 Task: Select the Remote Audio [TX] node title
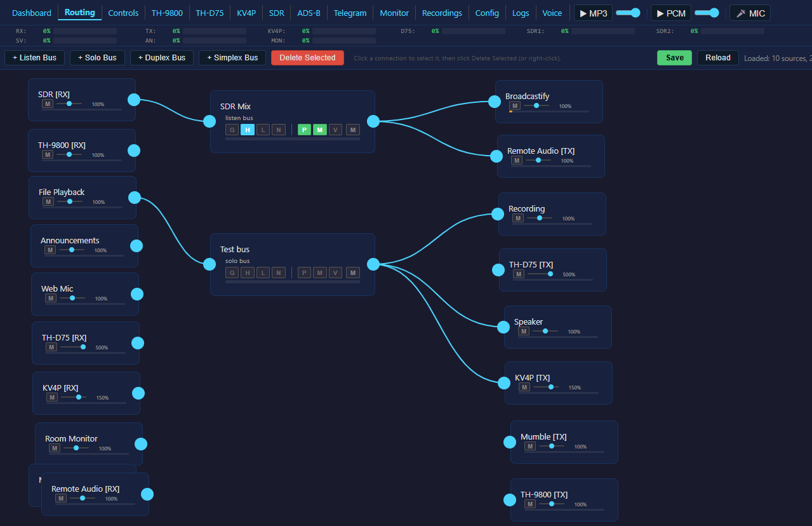541,151
